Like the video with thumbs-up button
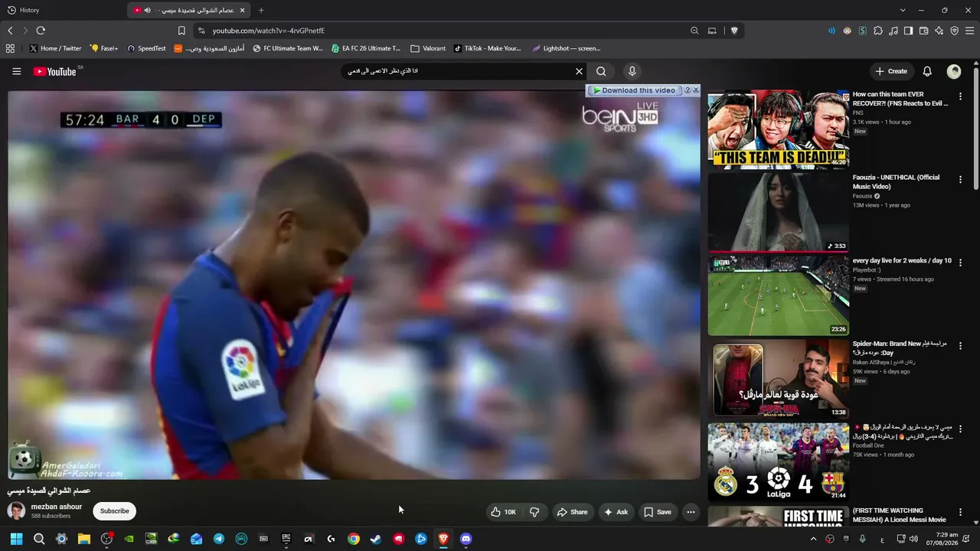 tap(503, 512)
